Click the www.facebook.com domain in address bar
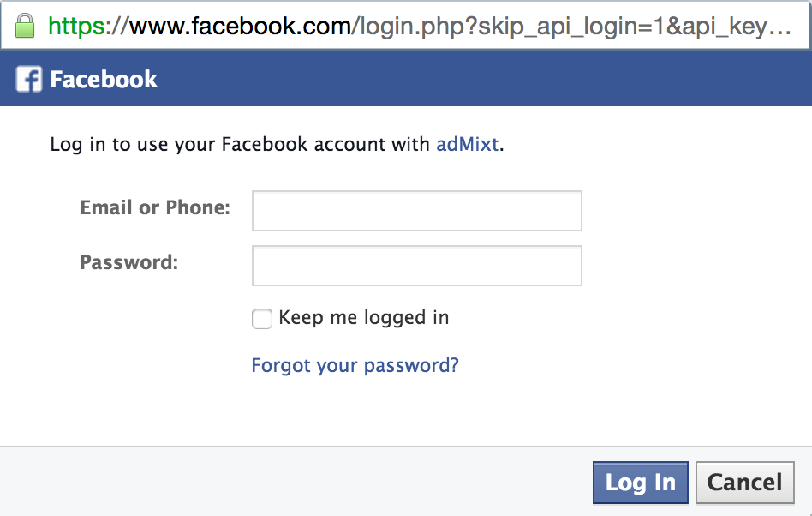This screenshot has height=516, width=812. coord(240,26)
